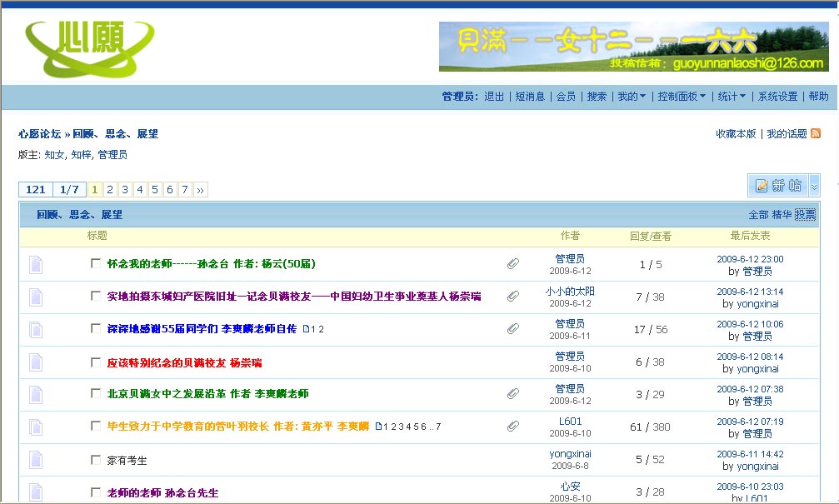Expand the arrow next to the 新帖 button
The width and height of the screenshot is (839, 504).
pyautogui.click(x=814, y=186)
